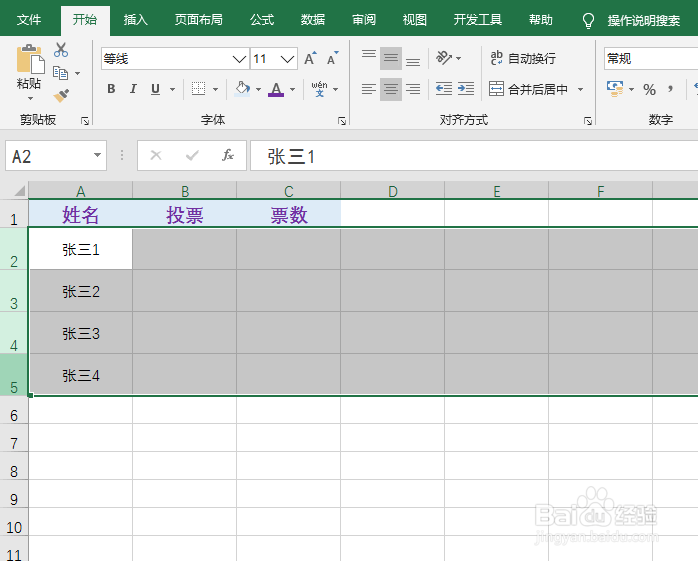Expand Name Box dropdown arrow
Screen dimensions: 698x561
tap(97, 155)
